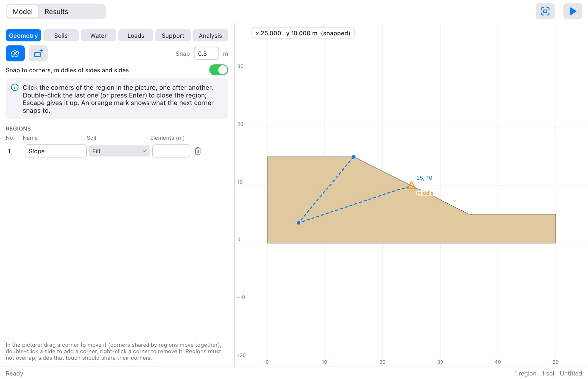Click the region number 1 cell

9,151
